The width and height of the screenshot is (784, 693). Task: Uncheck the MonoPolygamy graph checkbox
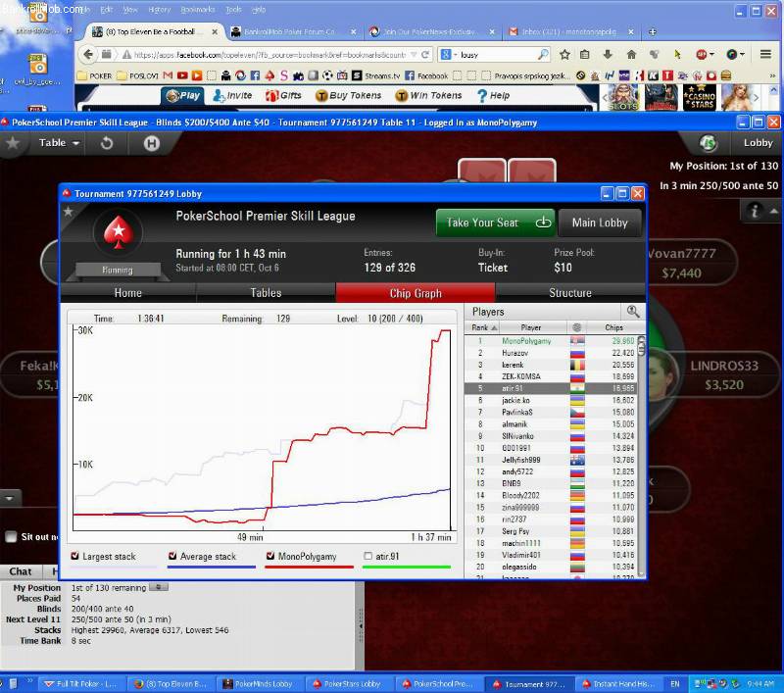tap(270, 556)
